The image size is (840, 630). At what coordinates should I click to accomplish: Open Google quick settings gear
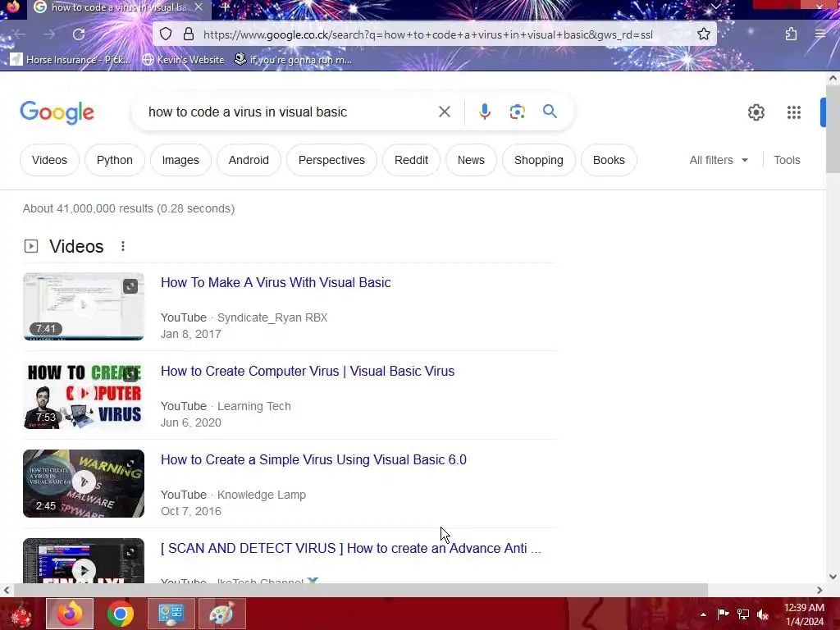[756, 112]
